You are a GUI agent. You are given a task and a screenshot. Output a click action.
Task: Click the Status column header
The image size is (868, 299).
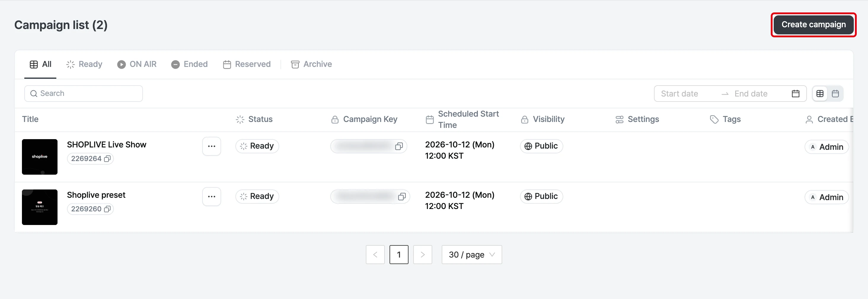(254, 119)
